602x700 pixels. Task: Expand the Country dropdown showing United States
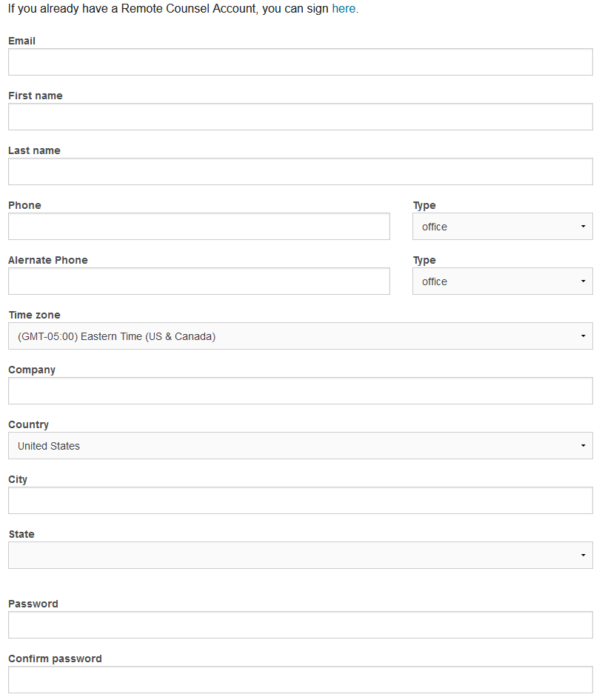(x=300, y=446)
